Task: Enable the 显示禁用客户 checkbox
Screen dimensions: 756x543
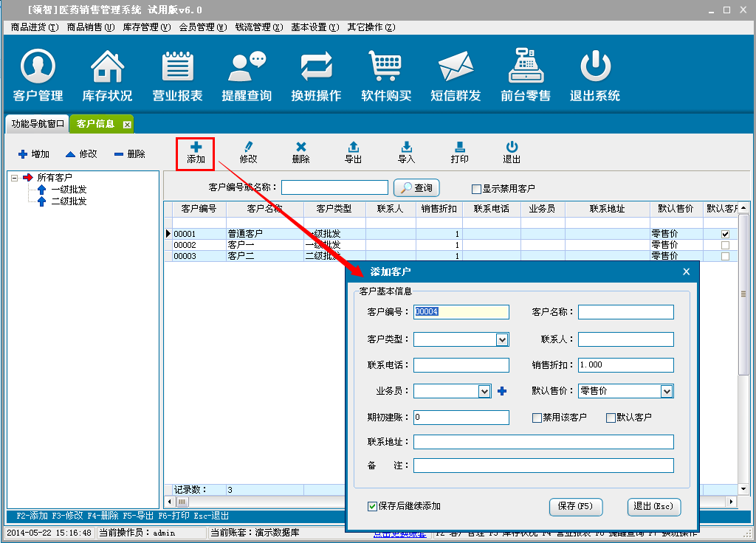Action: click(x=476, y=189)
